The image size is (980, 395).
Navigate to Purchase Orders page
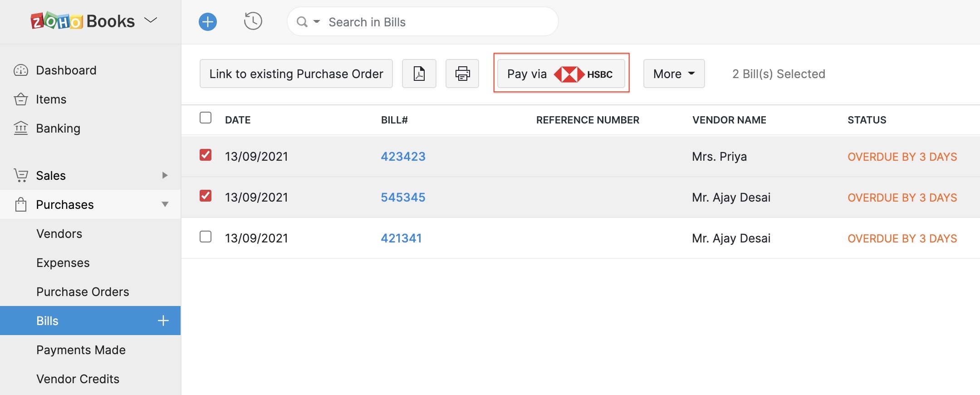pyautogui.click(x=83, y=292)
